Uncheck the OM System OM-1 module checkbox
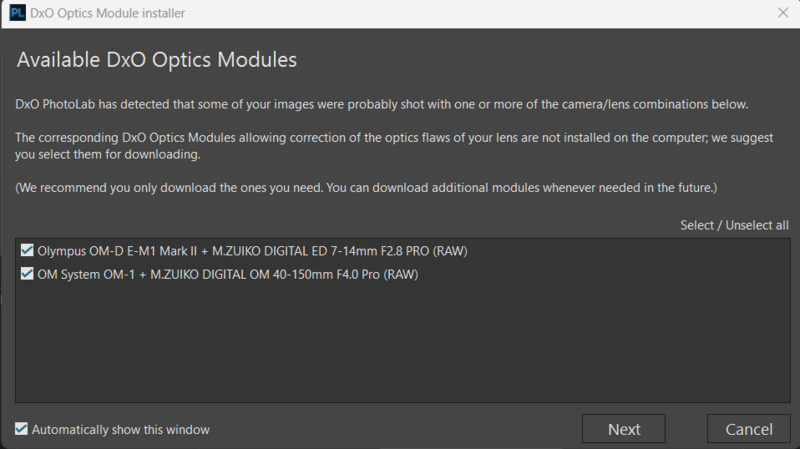800x449 pixels. point(27,274)
